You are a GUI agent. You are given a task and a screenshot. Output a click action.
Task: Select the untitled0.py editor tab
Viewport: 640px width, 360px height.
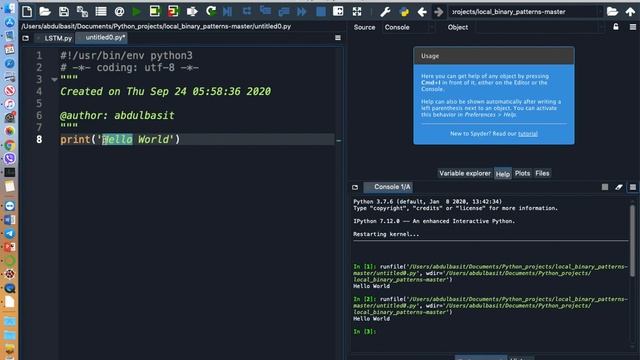pos(102,38)
